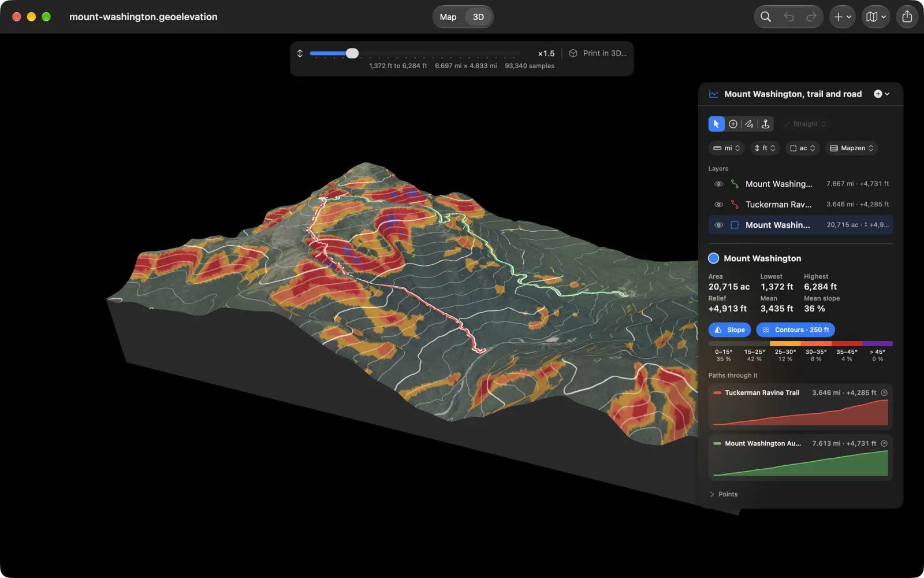This screenshot has height=578, width=924.
Task: Click the blue color swatch for Mount Washington
Action: [714, 258]
